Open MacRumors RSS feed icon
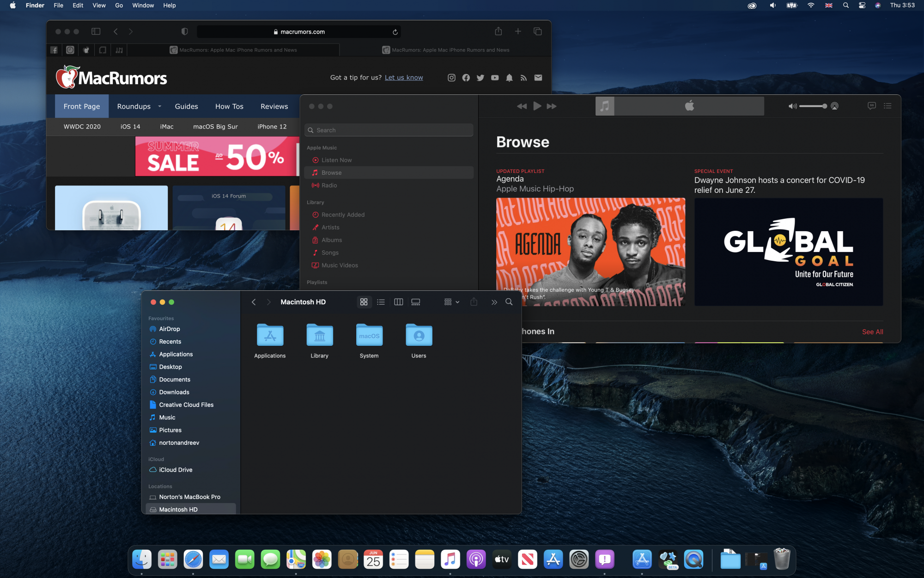Screen dimensions: 924x578 523,78
